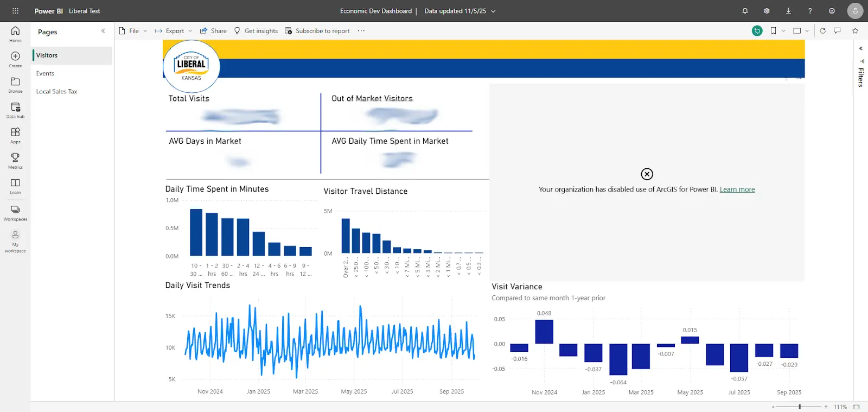Open the File menu dropdown

coord(133,31)
